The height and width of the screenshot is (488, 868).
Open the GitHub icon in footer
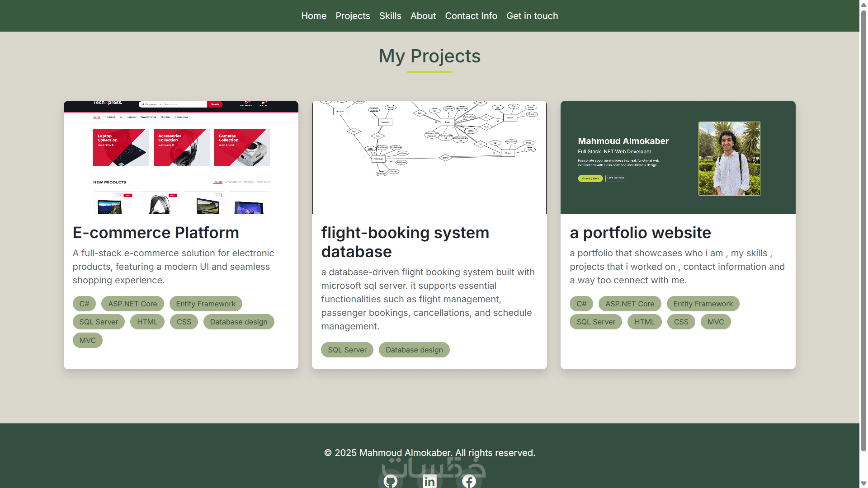point(390,481)
